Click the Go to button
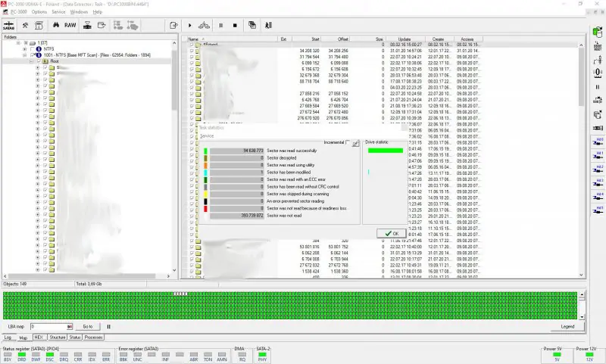 88,327
